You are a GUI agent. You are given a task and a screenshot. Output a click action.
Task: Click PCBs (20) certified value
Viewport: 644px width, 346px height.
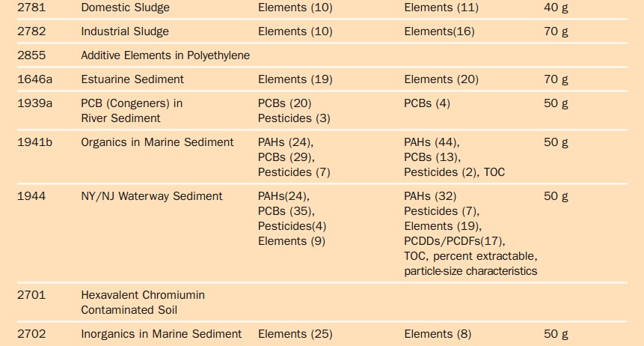click(x=285, y=103)
